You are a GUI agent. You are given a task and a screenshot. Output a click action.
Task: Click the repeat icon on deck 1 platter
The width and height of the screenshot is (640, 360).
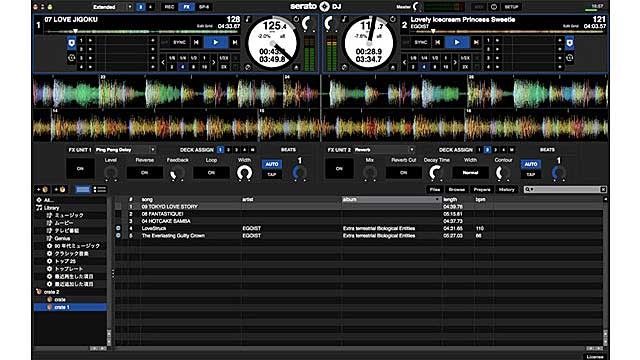[296, 19]
